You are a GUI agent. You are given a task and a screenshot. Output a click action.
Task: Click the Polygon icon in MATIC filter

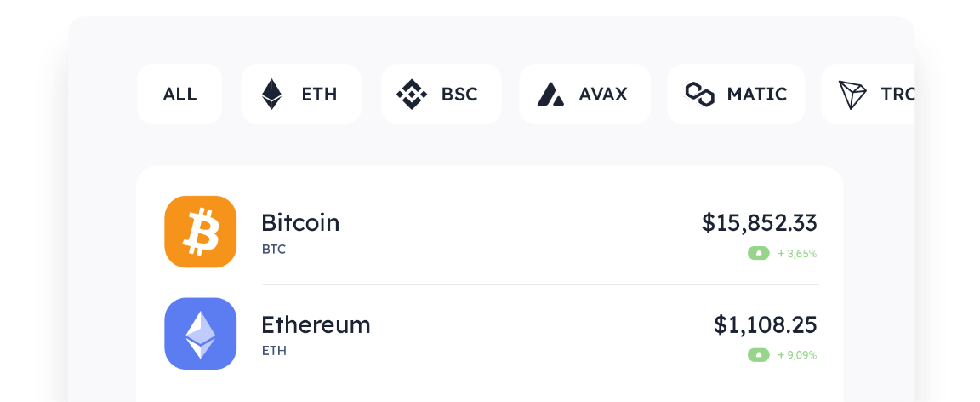tap(699, 94)
